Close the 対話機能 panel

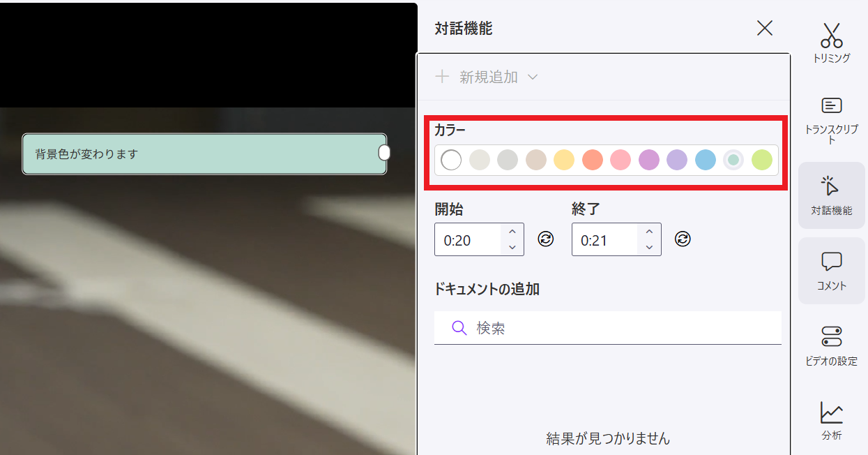pyautogui.click(x=764, y=28)
